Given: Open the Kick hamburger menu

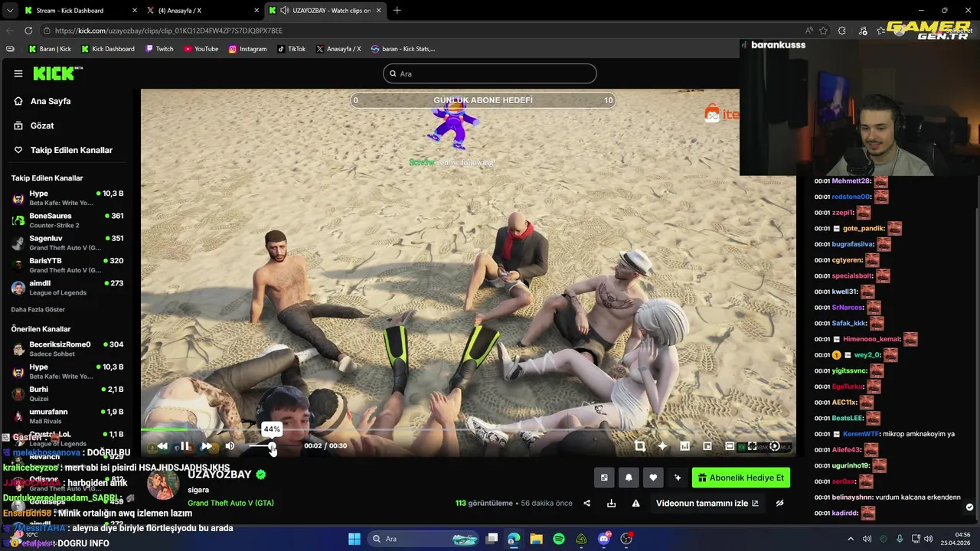Looking at the screenshot, I should coord(18,73).
